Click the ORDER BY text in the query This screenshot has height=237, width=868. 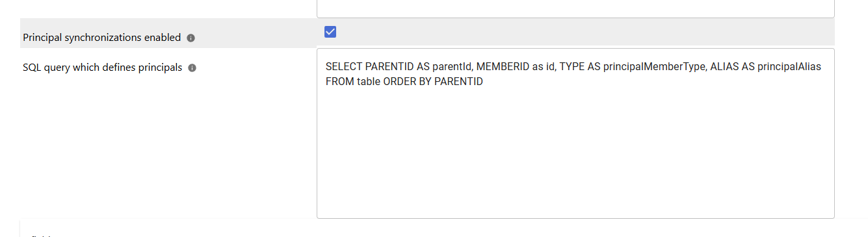coord(407,82)
